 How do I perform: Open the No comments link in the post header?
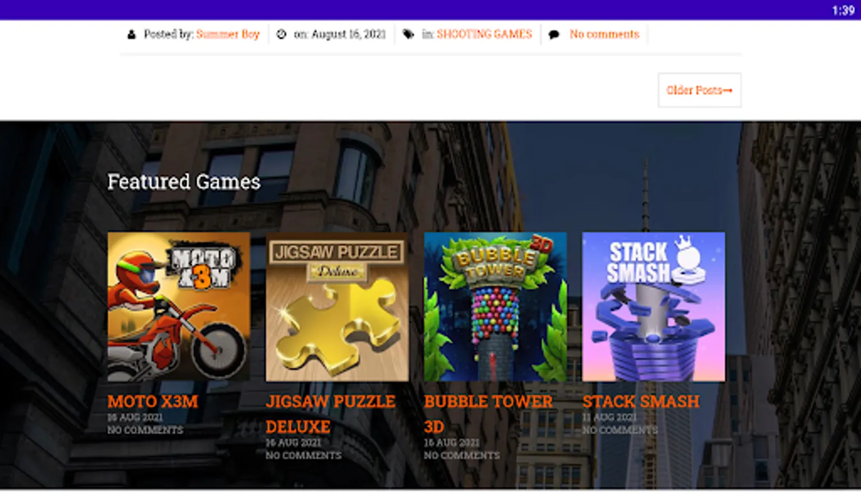(604, 35)
